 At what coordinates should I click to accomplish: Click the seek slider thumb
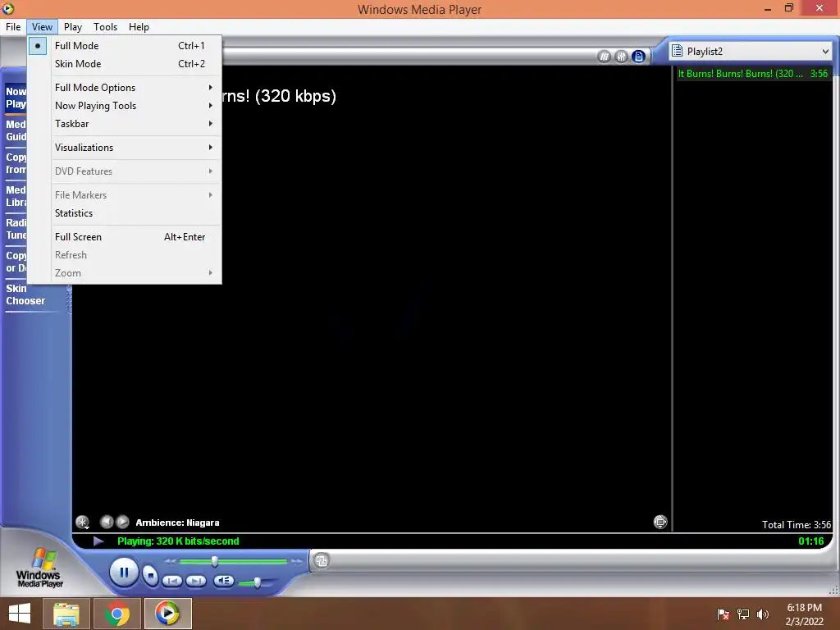pyautogui.click(x=215, y=561)
